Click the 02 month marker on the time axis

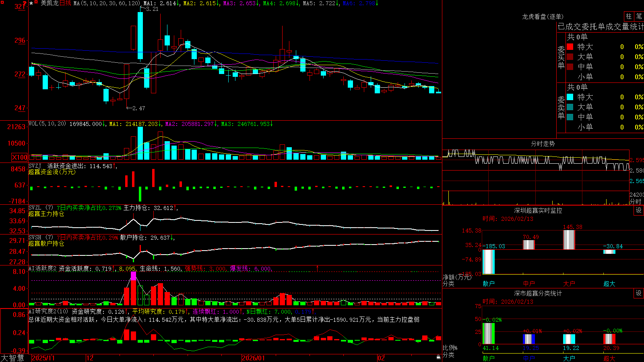click(381, 358)
